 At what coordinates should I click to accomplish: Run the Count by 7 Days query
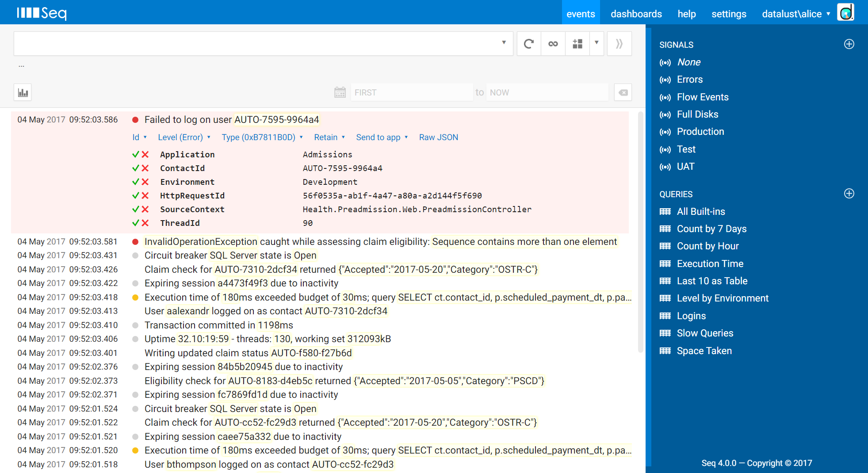(x=711, y=229)
